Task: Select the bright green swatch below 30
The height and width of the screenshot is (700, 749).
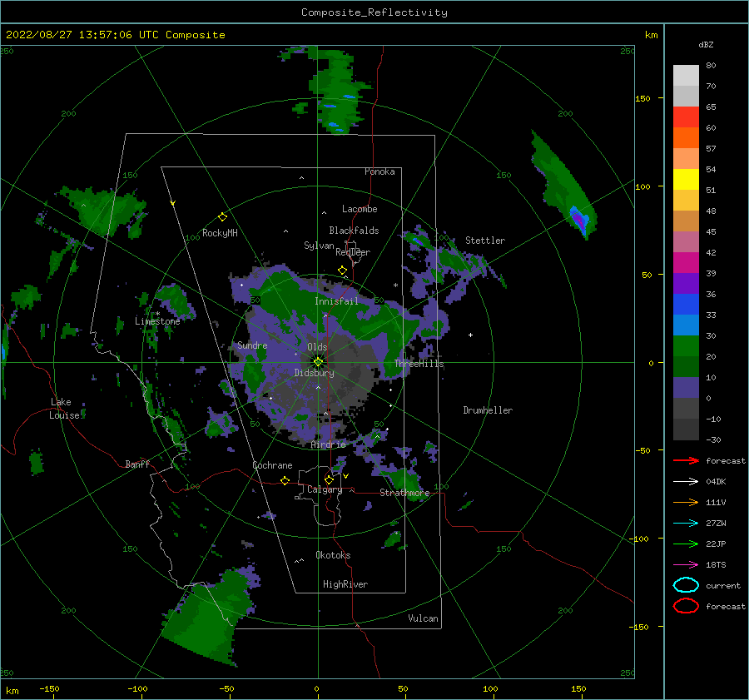Action: tap(686, 346)
